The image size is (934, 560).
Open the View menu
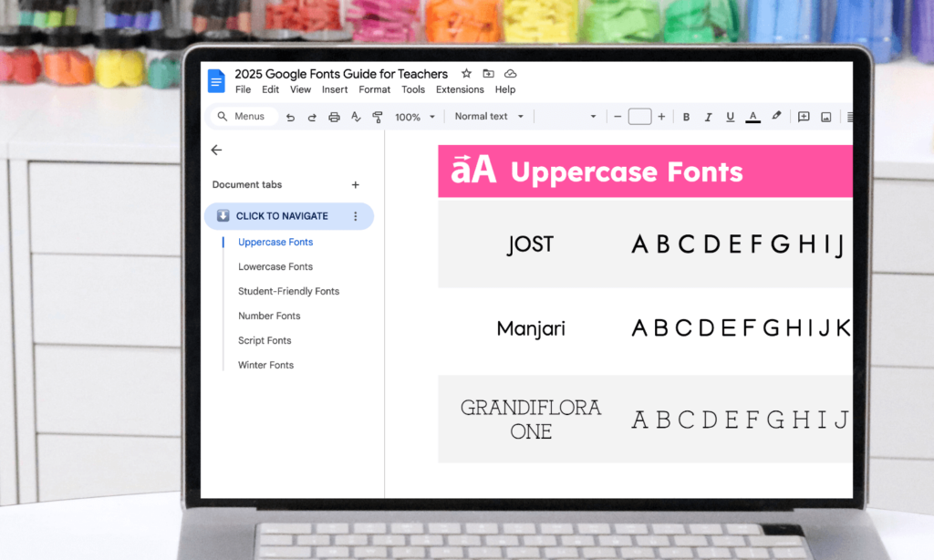coord(300,89)
